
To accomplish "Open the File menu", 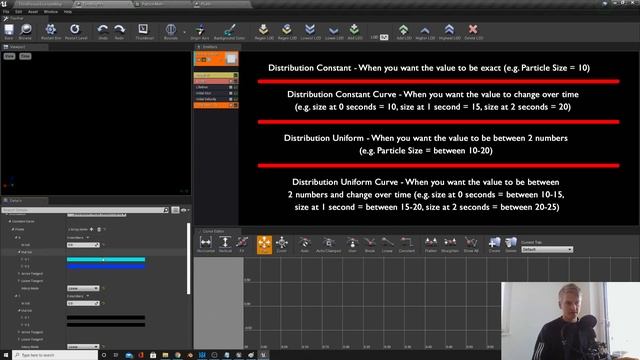I will click(6, 12).
